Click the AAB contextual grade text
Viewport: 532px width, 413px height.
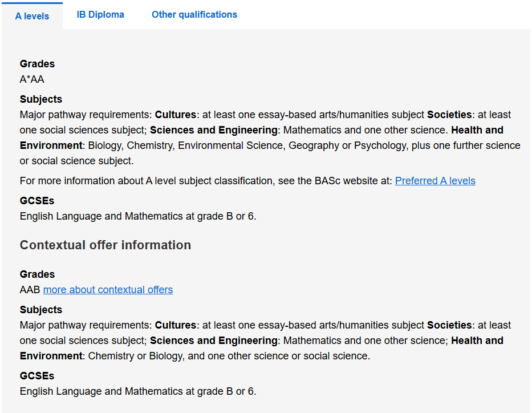tap(30, 290)
